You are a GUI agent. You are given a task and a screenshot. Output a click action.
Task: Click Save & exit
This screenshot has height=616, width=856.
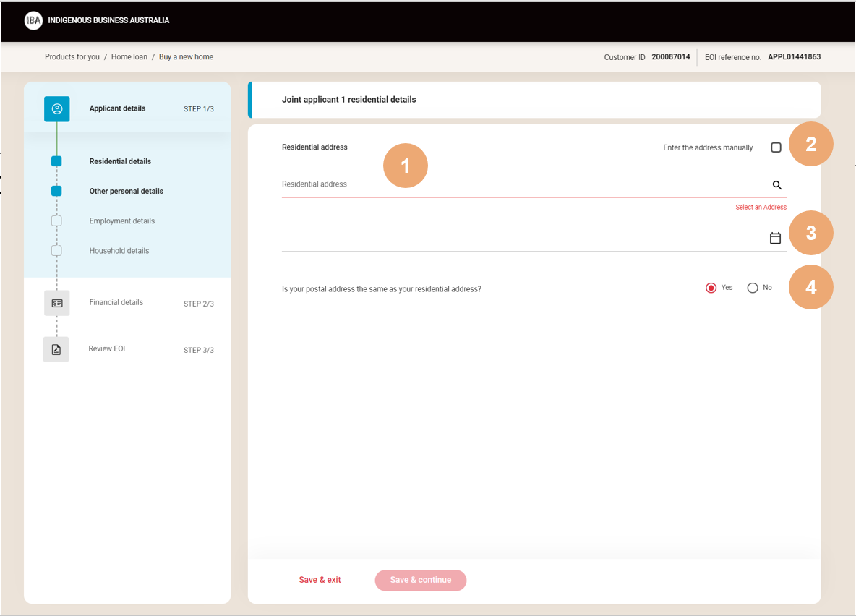(320, 579)
